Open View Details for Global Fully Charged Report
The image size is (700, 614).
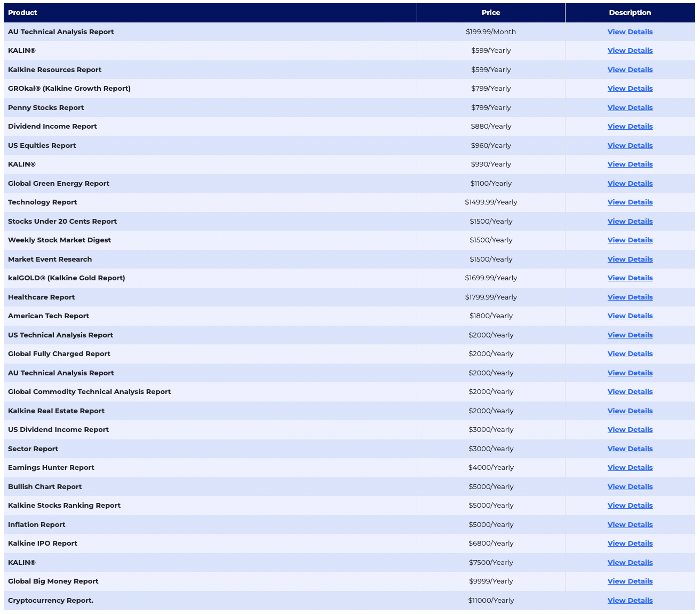(630, 353)
